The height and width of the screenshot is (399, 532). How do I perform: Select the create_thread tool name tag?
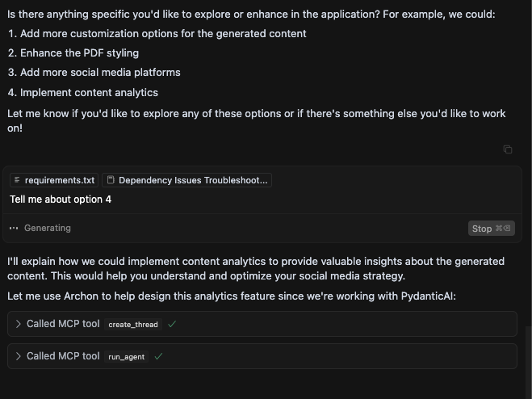pos(133,325)
